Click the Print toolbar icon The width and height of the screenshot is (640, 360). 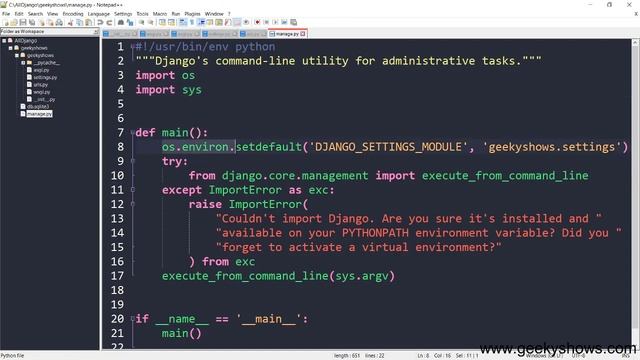(x=59, y=22)
